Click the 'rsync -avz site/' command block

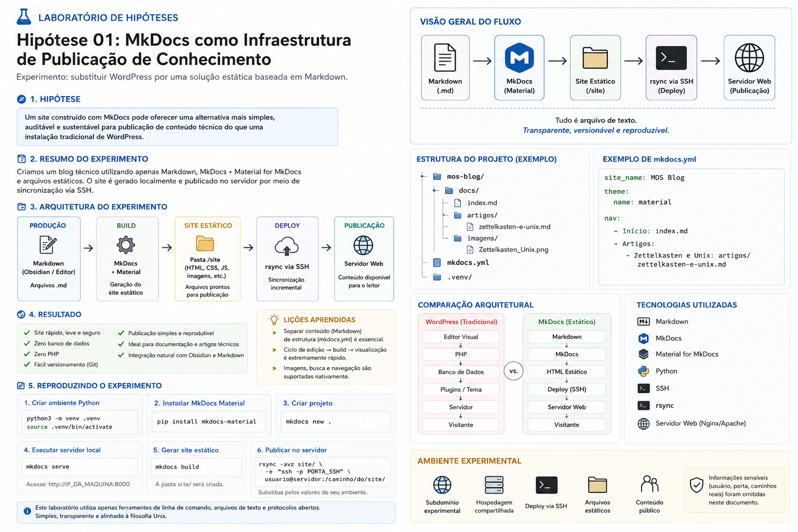pyautogui.click(x=322, y=471)
